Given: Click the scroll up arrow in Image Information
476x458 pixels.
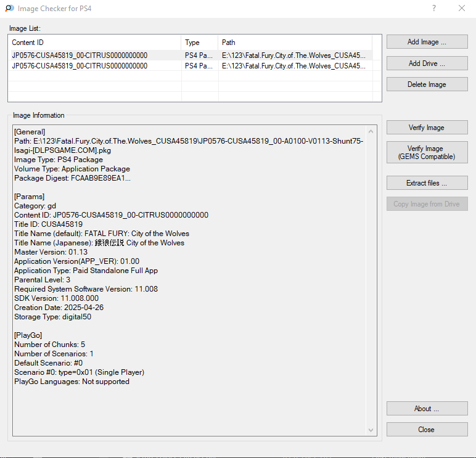Looking at the screenshot, I should (x=371, y=131).
